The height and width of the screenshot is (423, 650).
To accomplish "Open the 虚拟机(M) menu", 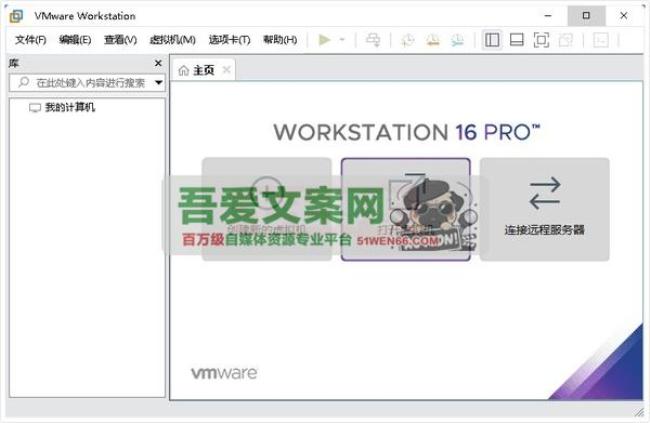I will 172,40.
